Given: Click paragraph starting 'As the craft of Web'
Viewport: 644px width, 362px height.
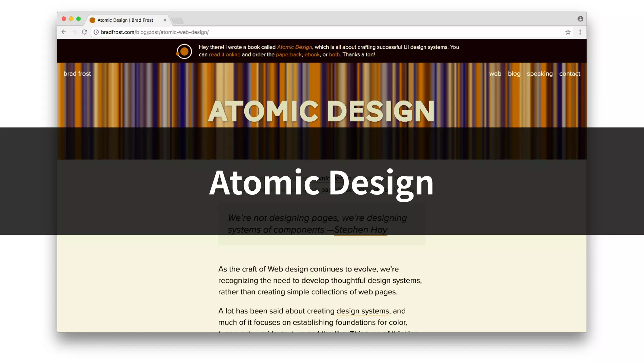Looking at the screenshot, I should click(x=320, y=280).
